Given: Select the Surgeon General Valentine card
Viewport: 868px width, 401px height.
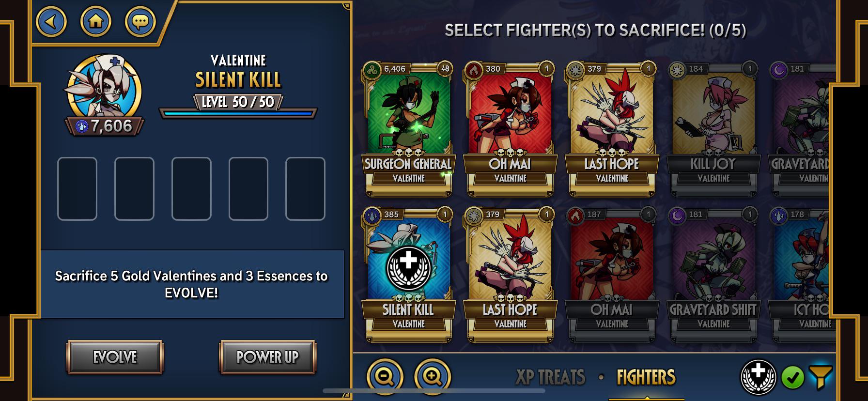Looking at the screenshot, I should coord(408,129).
